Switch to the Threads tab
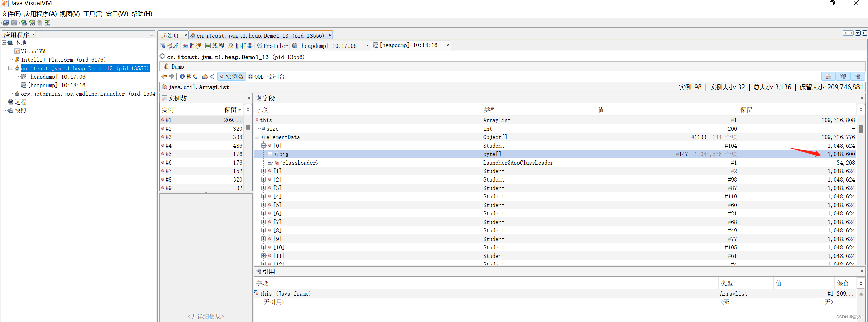The width and height of the screenshot is (868, 322). [215, 46]
